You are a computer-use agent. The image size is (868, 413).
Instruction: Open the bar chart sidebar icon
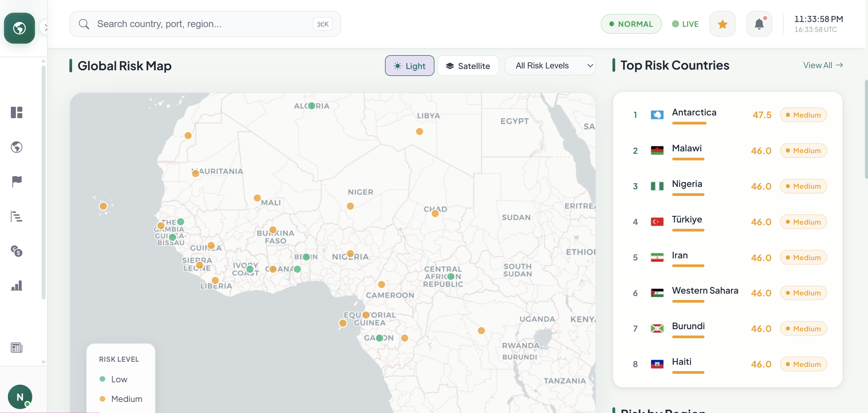(17, 285)
